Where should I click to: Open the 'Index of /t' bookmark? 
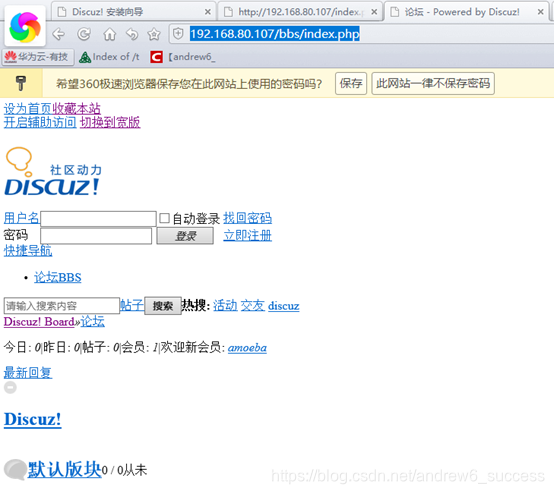109,57
